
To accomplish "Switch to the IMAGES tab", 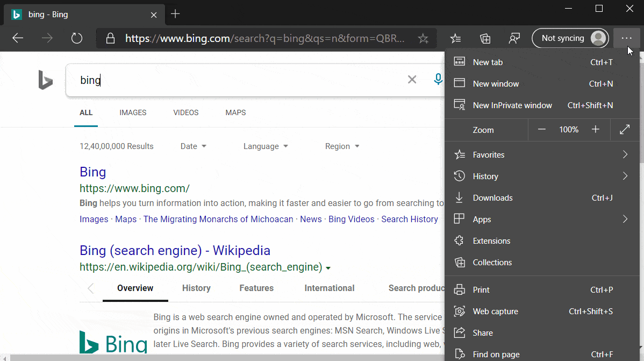I will 133,112.
